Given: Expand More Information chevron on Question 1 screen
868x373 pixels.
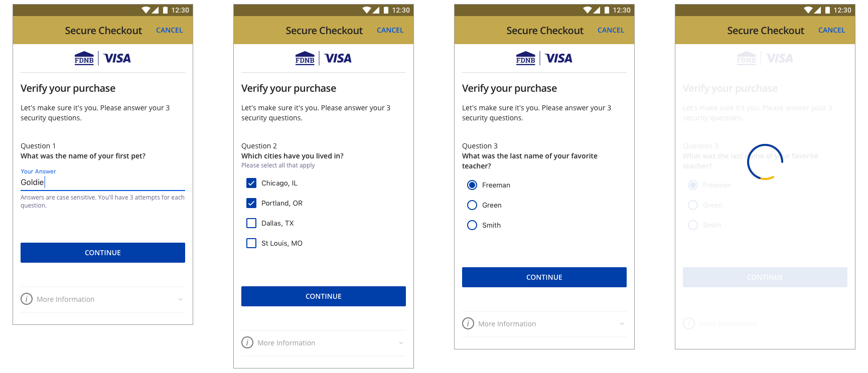Looking at the screenshot, I should (180, 299).
